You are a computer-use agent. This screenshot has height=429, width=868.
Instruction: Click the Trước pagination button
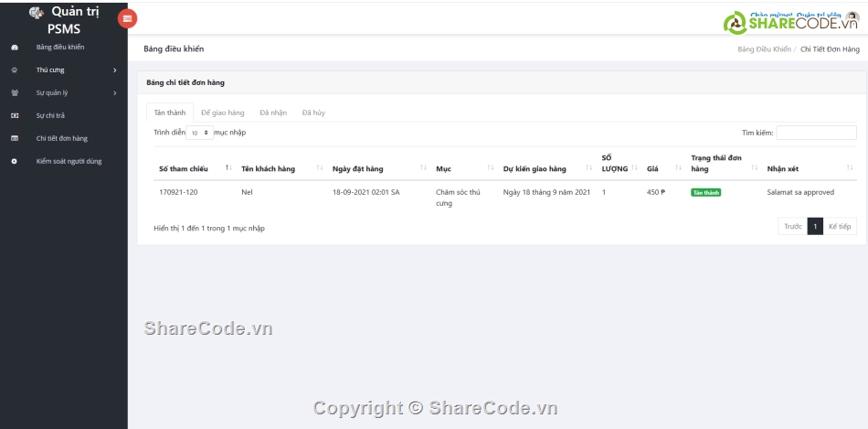[792, 226]
